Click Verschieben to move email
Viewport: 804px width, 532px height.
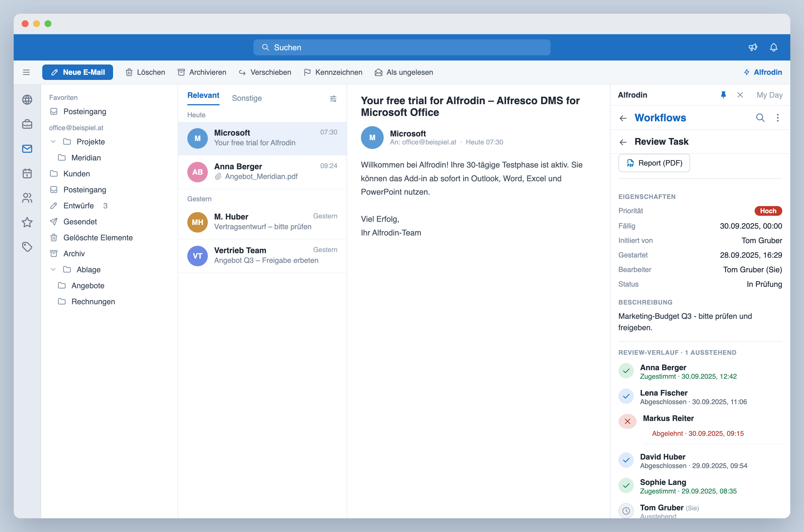click(265, 72)
